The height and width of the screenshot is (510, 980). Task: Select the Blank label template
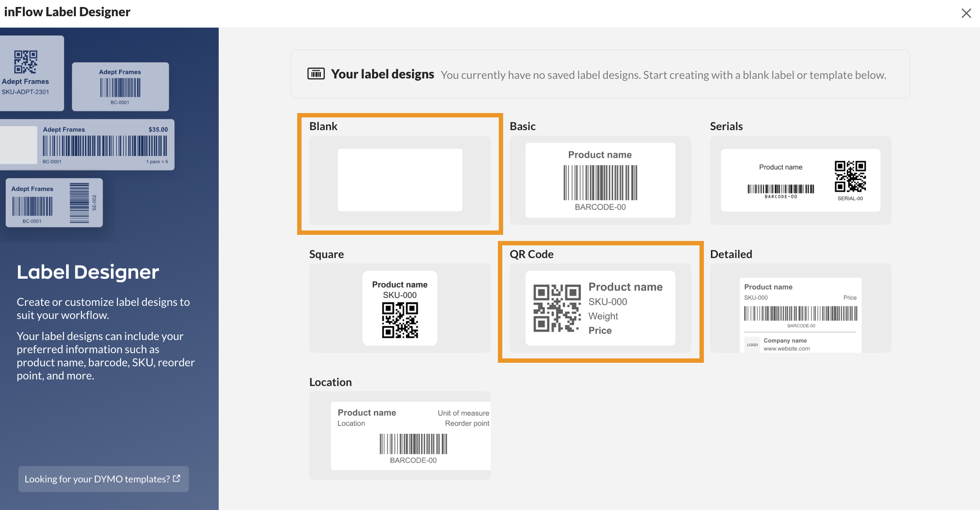400,180
